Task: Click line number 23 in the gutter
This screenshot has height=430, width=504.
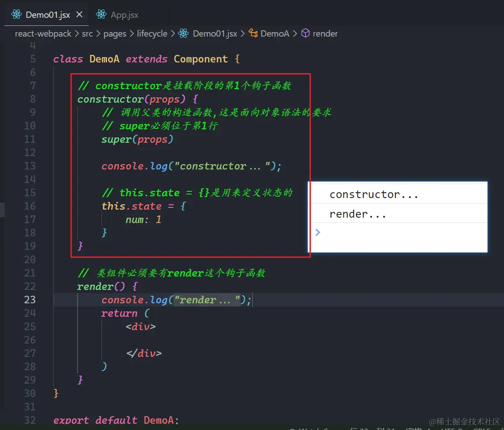Action: click(30, 299)
